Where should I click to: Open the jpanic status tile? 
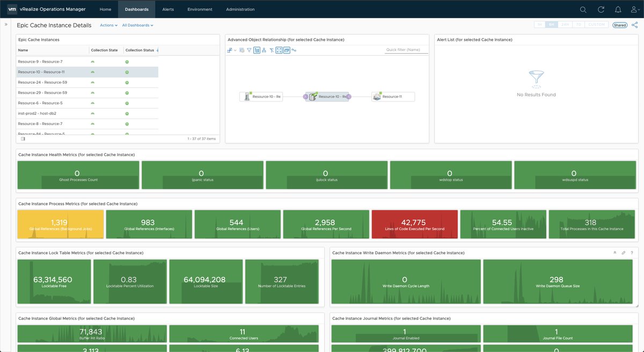[202, 175]
